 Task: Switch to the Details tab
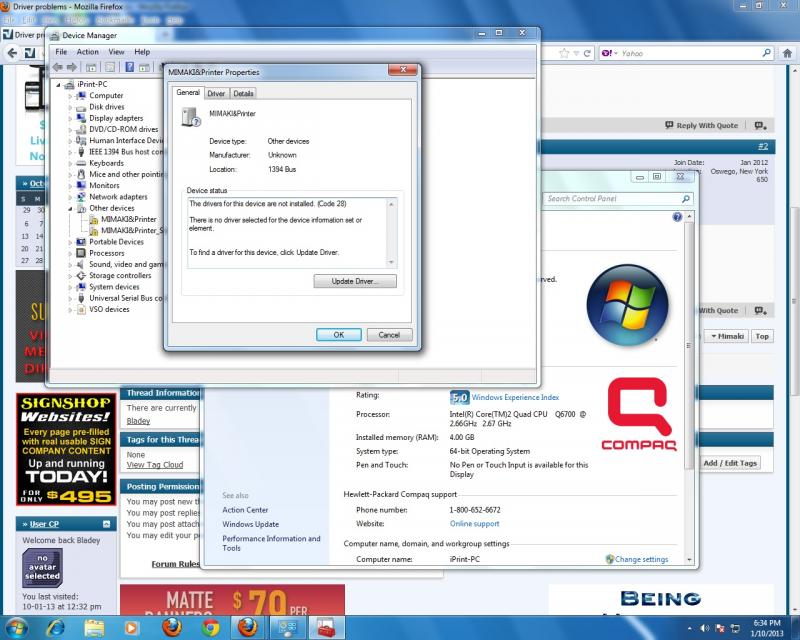pos(243,93)
